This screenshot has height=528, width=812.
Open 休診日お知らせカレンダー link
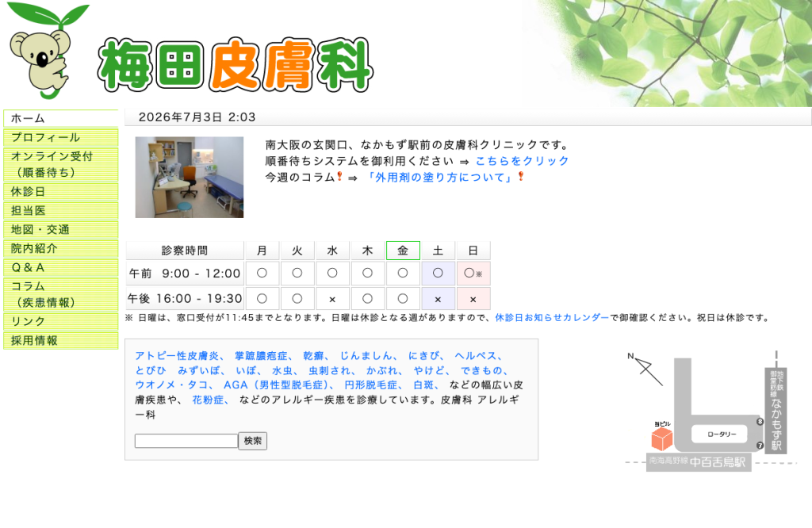[x=552, y=318]
